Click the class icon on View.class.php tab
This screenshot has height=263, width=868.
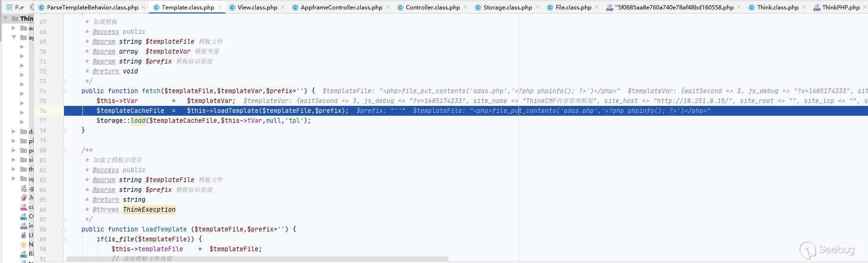232,8
